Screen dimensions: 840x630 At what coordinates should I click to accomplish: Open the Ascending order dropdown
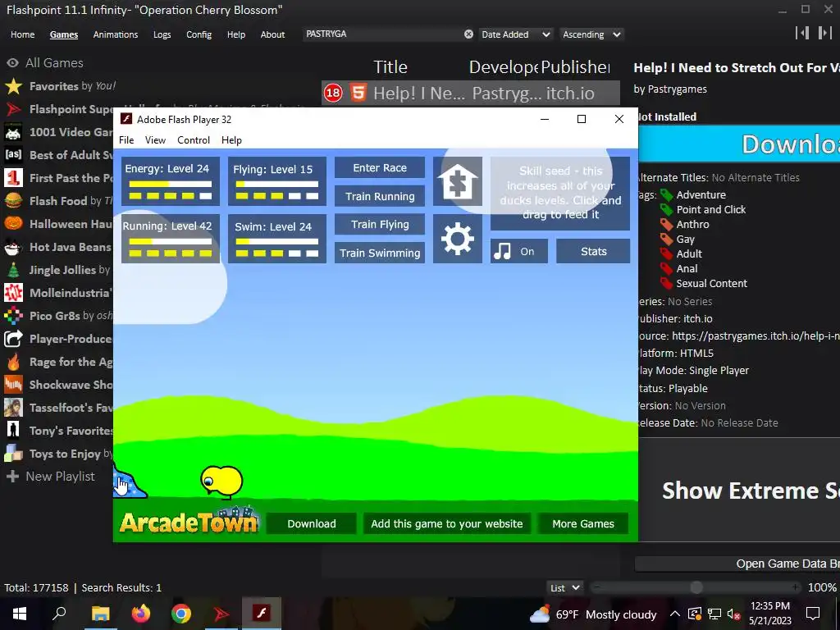click(x=591, y=34)
